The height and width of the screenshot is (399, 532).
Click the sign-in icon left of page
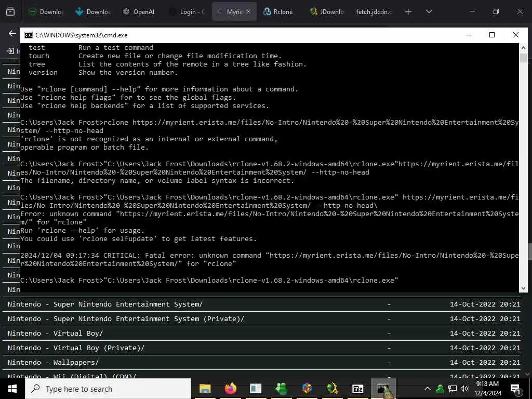click(x=10, y=51)
